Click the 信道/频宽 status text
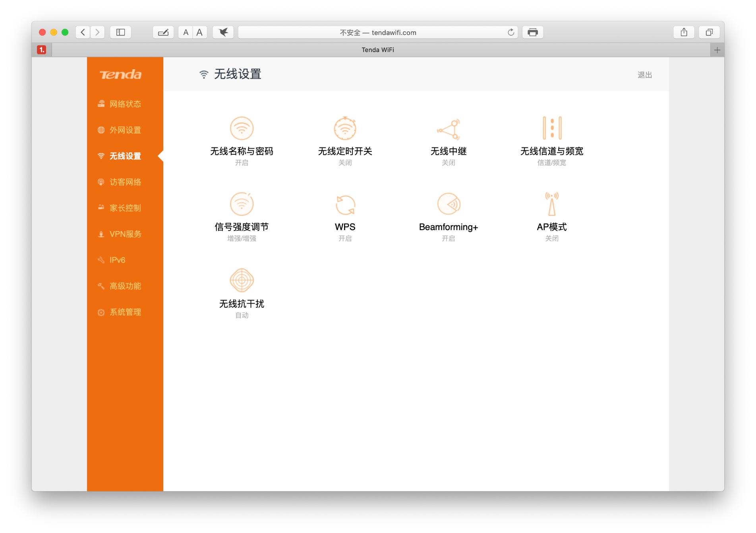The image size is (756, 533). coord(552,163)
